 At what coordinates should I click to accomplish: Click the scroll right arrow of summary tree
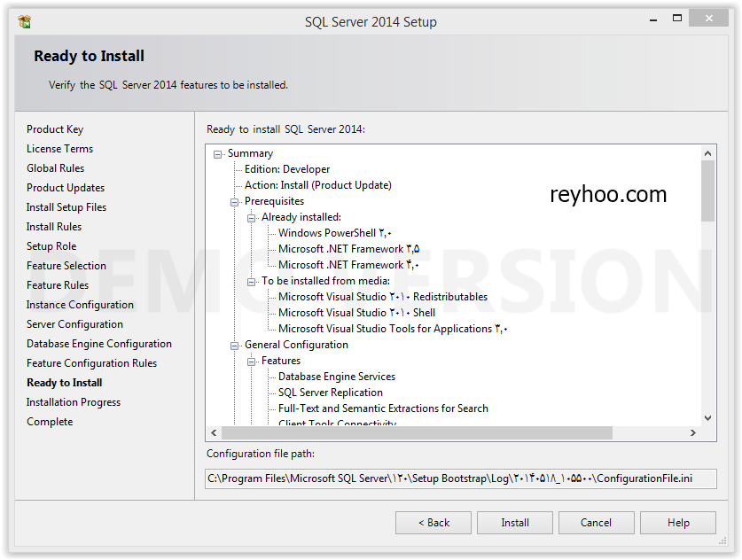click(x=693, y=432)
